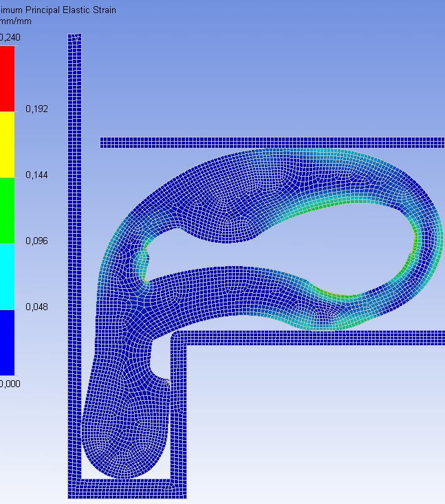Select the bottom floor of the groove

pyautogui.click(x=127, y=487)
